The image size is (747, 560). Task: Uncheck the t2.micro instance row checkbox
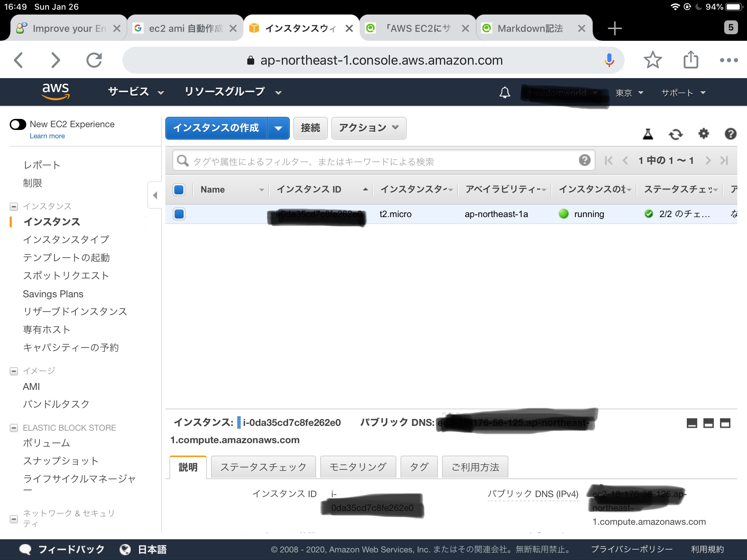pos(179,214)
